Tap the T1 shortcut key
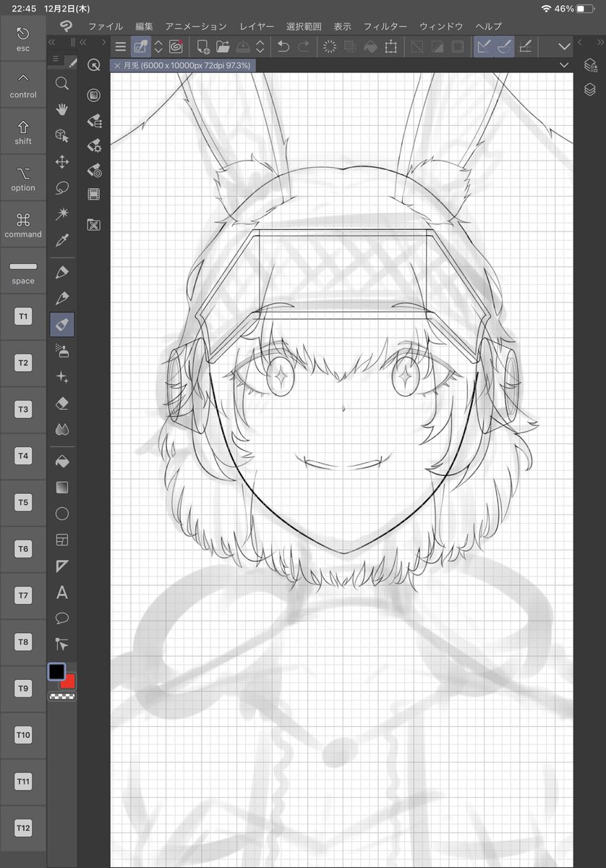This screenshot has width=606, height=868. (23, 317)
